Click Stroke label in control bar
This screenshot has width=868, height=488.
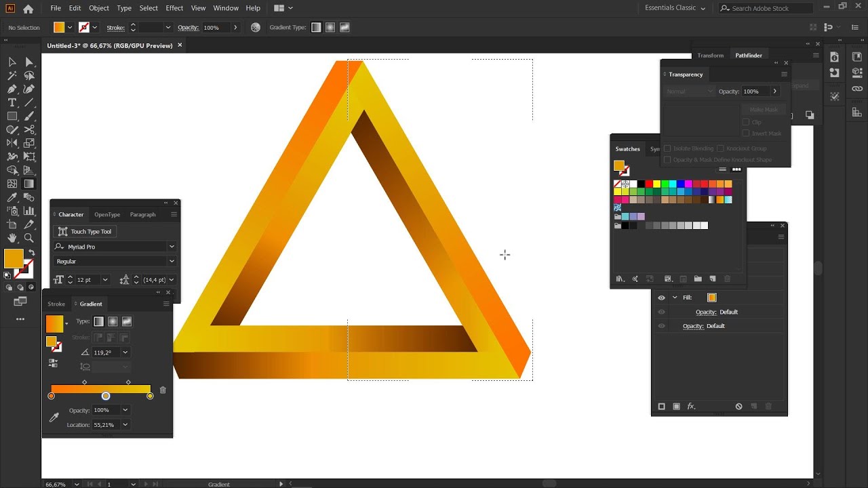[116, 28]
